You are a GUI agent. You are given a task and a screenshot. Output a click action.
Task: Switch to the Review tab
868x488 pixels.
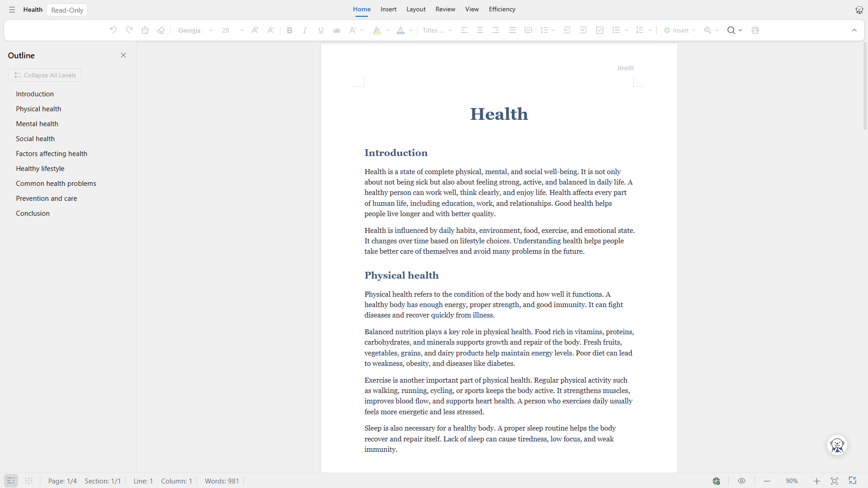point(445,9)
